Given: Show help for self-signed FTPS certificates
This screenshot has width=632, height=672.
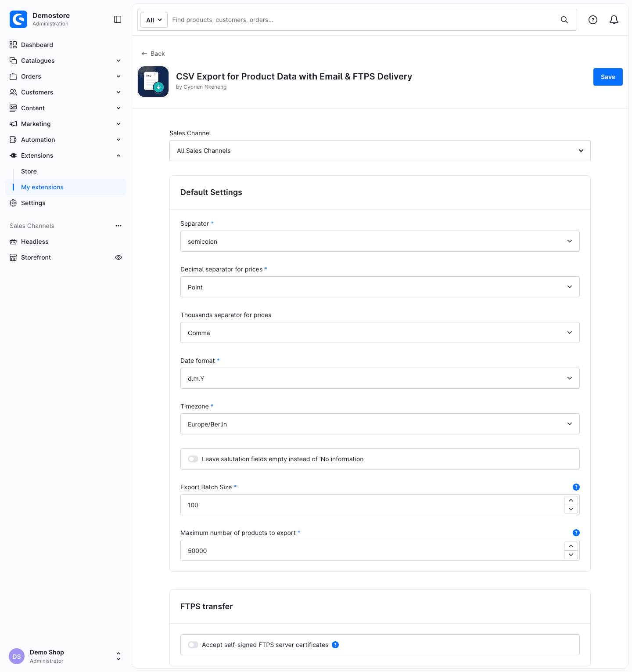Looking at the screenshot, I should click(335, 645).
